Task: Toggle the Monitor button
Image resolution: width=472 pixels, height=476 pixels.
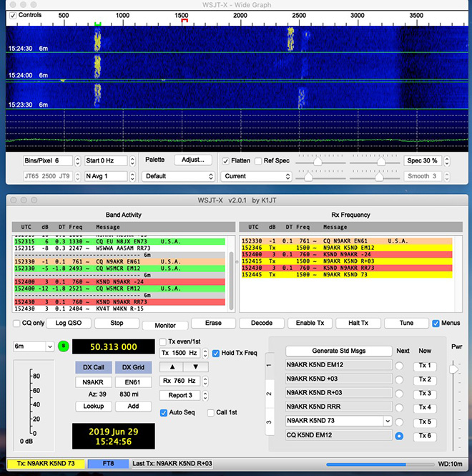Action: pyautogui.click(x=165, y=326)
